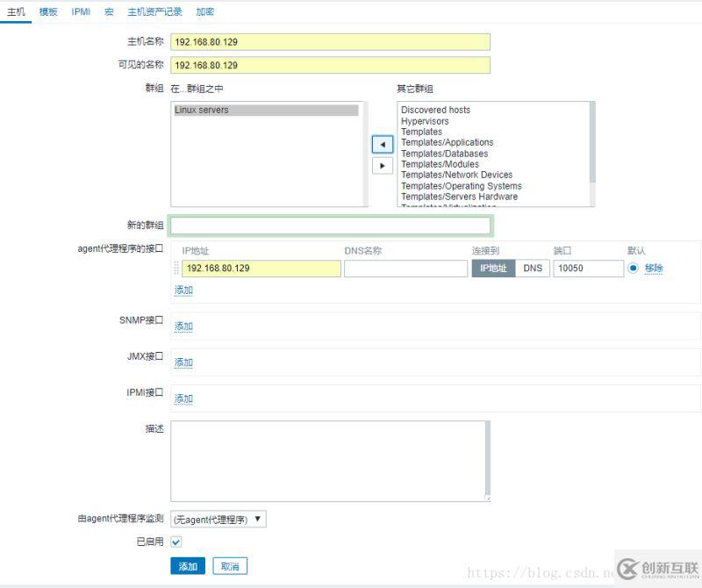Image resolution: width=702 pixels, height=588 pixels.
Task: Add another agent interface via 添加 link
Action: pyautogui.click(x=183, y=290)
